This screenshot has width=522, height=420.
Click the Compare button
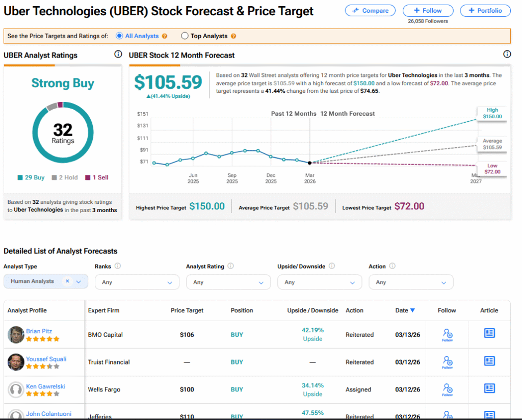coord(370,11)
